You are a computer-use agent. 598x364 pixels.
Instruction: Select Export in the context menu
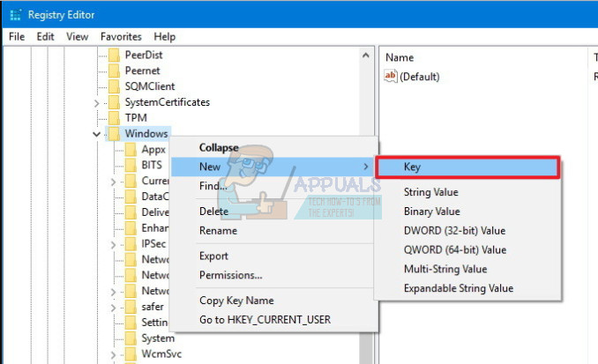(x=274, y=256)
